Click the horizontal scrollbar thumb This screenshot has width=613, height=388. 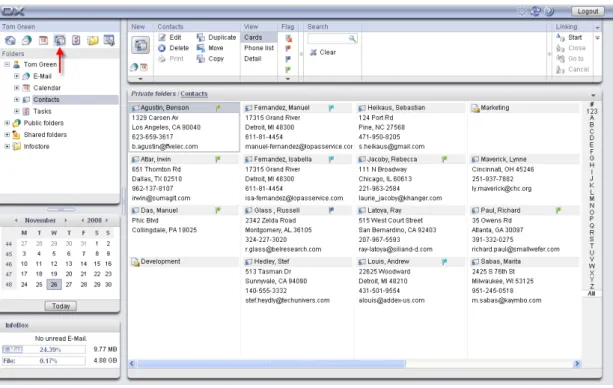click(x=271, y=364)
